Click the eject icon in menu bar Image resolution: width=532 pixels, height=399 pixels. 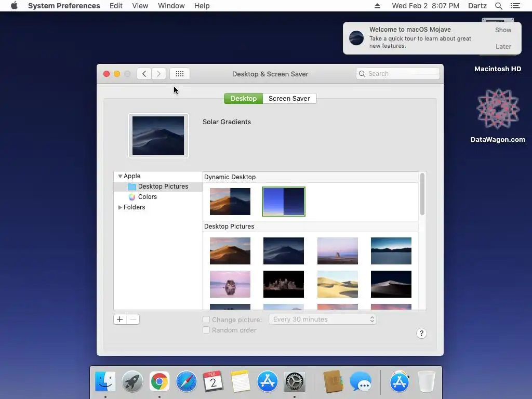coord(377,6)
